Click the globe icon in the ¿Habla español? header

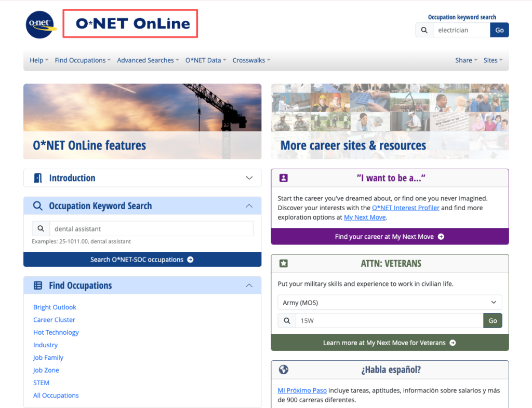283,370
